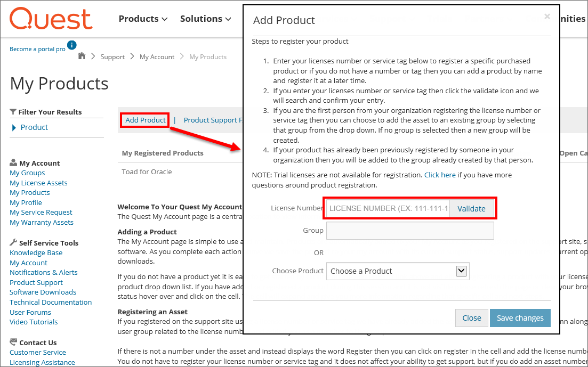Focus the License Number input field
This screenshot has height=367, width=588.
pos(388,208)
